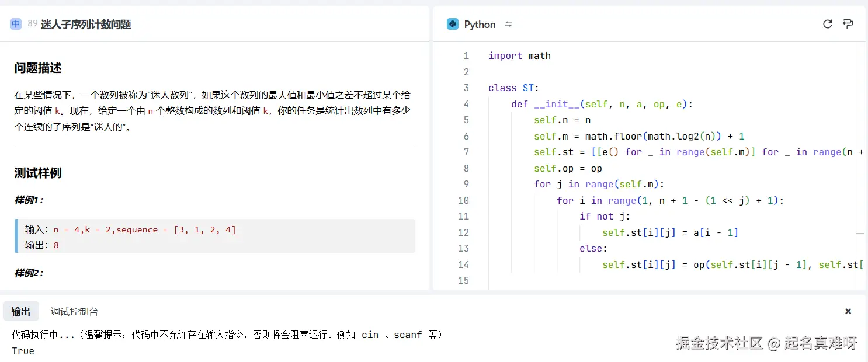Click the editor scrollbar marker at right
The width and height of the screenshot is (868, 362).
click(x=860, y=233)
